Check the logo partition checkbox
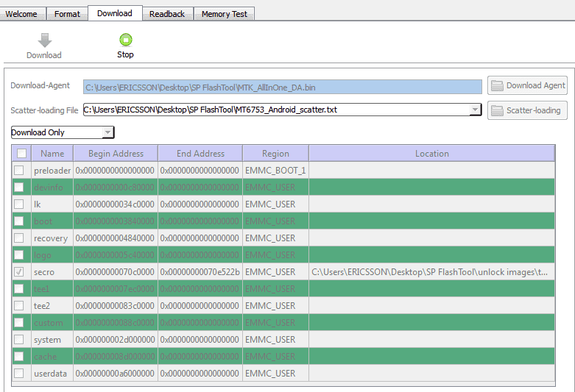The width and height of the screenshot is (575, 392). (18, 254)
